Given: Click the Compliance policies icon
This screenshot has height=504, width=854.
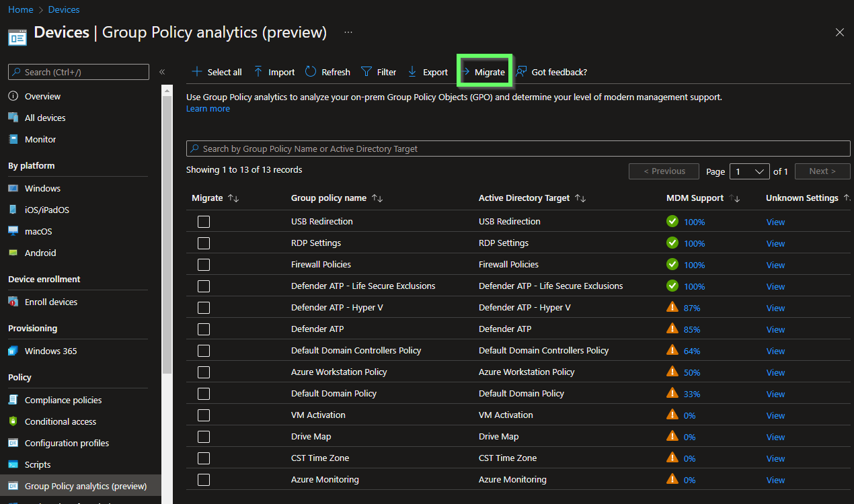Looking at the screenshot, I should click(13, 400).
